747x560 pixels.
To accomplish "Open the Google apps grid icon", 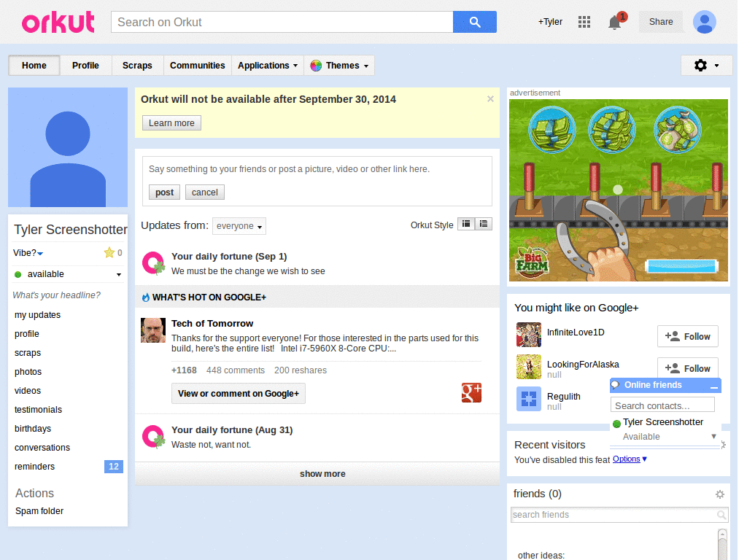I will (x=584, y=22).
